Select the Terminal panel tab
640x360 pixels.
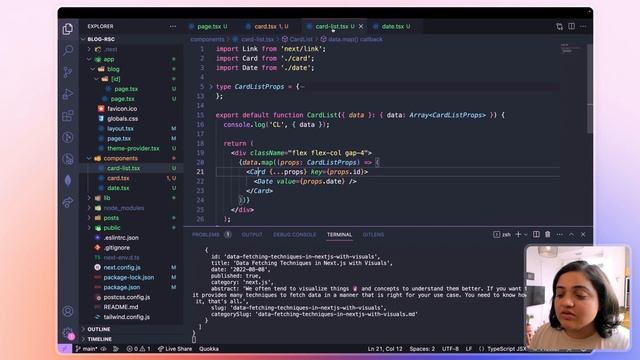pyautogui.click(x=339, y=234)
